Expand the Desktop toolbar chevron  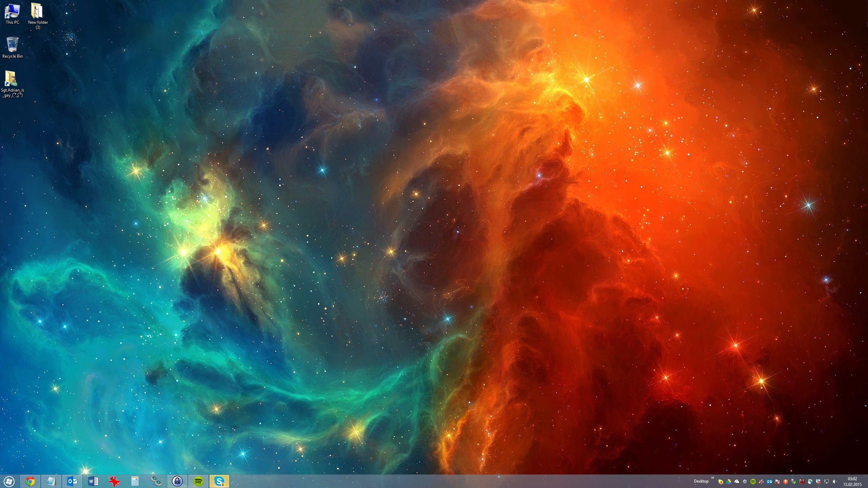tap(712, 478)
